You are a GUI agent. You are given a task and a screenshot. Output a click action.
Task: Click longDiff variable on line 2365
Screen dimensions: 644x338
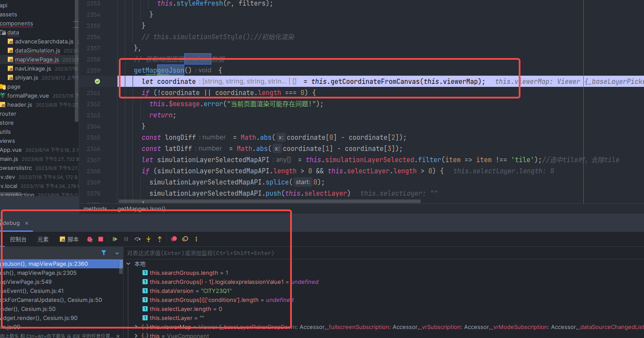pyautogui.click(x=180, y=138)
